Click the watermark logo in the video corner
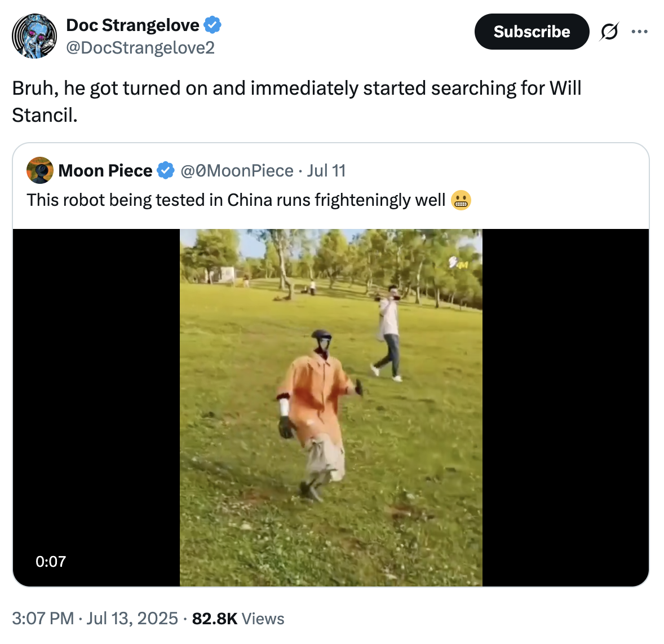Viewport: 664px width, 644px height. [x=458, y=262]
